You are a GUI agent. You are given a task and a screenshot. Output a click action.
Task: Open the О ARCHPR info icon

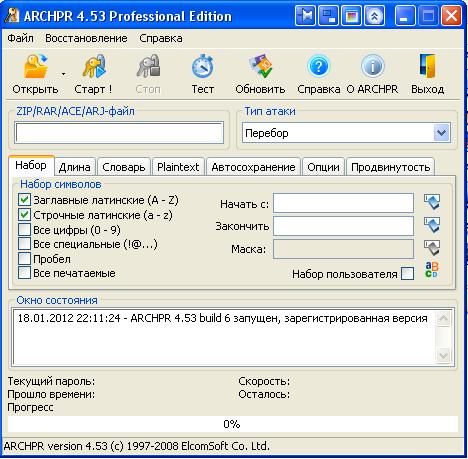click(373, 66)
